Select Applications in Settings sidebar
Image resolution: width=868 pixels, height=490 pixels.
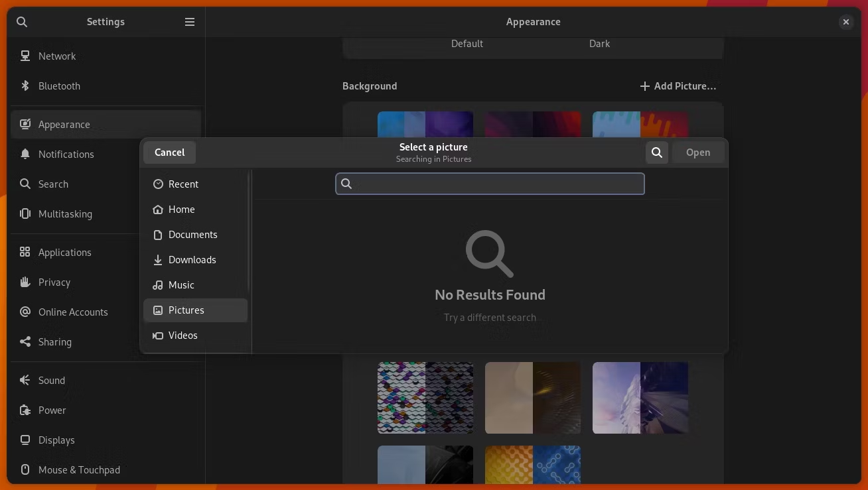(76, 253)
